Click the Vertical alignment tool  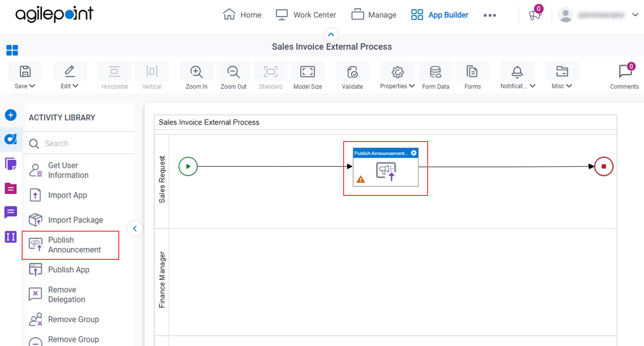tap(152, 76)
